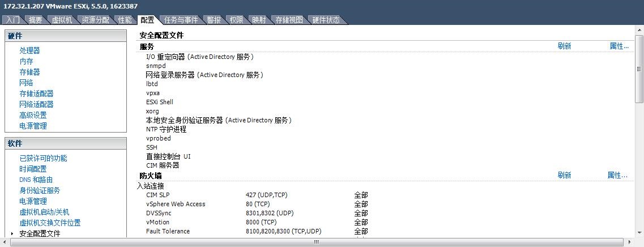
Task: Click the horizontal scrollbar thumb
Action: (316, 242)
